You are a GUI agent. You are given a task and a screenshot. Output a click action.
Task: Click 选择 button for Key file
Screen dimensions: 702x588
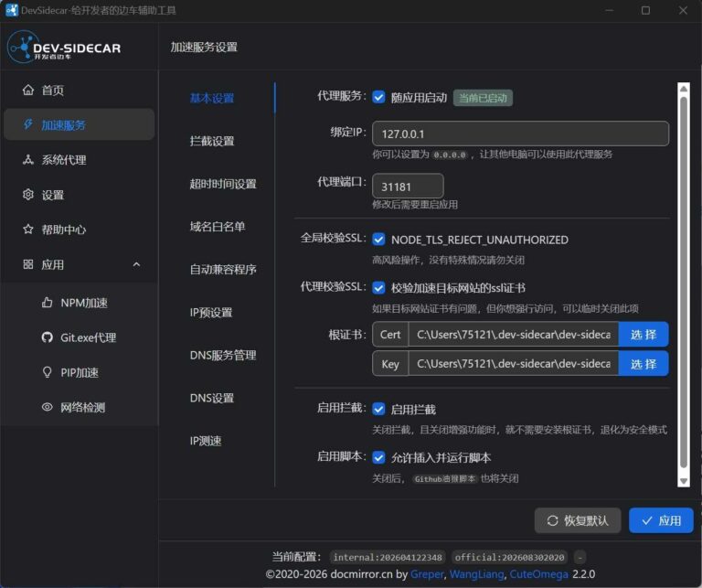(643, 364)
